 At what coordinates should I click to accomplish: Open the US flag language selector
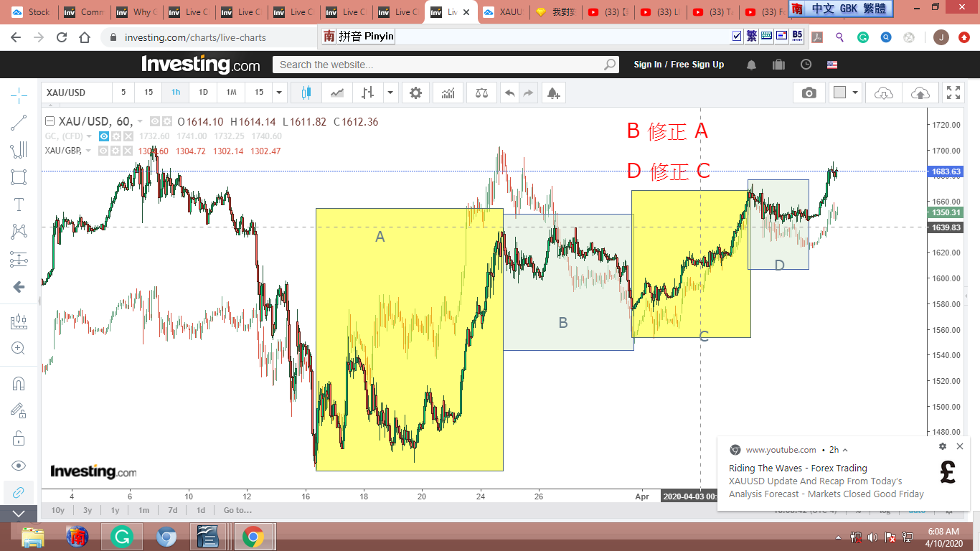click(x=832, y=65)
